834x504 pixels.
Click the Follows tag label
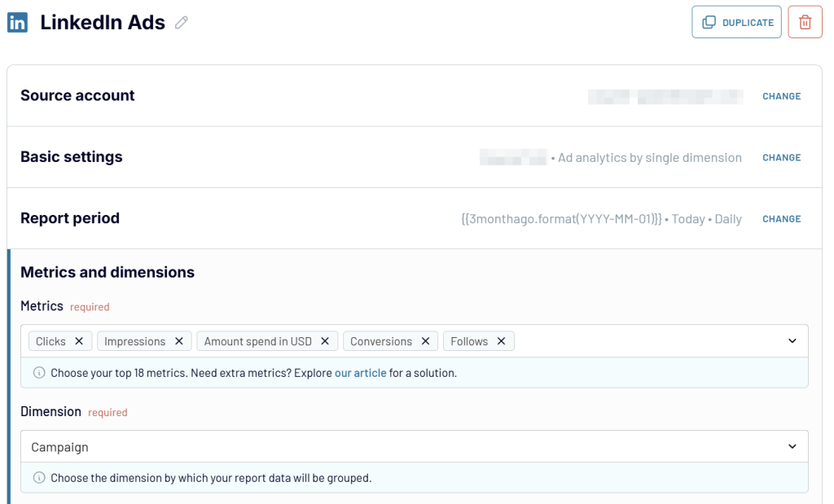click(469, 341)
